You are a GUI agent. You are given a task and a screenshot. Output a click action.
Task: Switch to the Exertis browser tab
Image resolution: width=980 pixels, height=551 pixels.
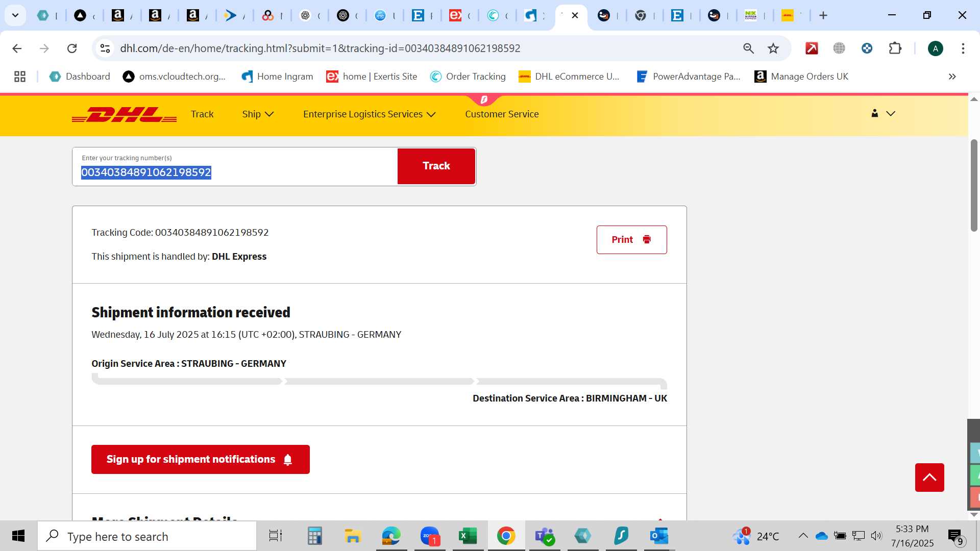(x=460, y=15)
